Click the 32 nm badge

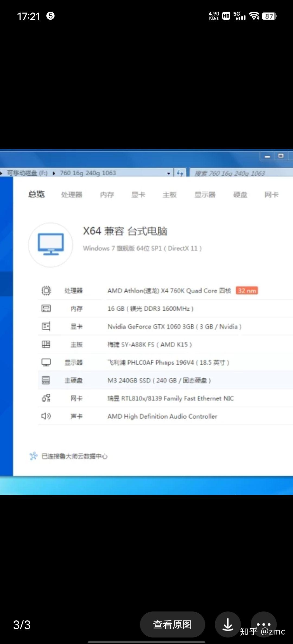tap(247, 291)
